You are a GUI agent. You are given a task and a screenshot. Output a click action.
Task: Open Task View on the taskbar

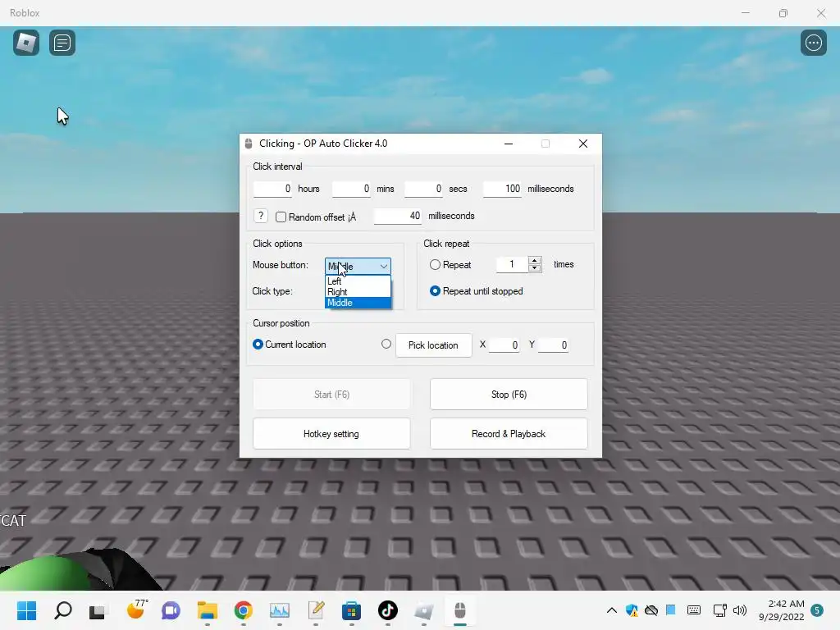click(x=97, y=611)
